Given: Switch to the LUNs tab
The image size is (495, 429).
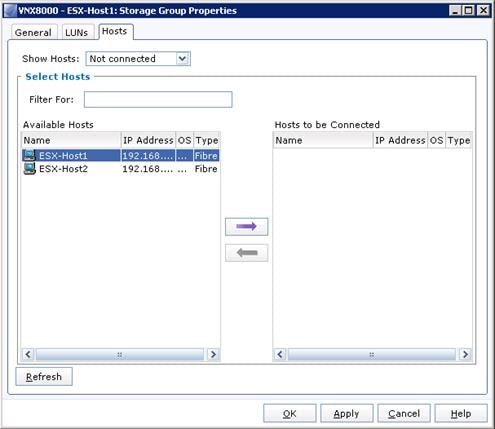Looking at the screenshot, I should click(x=77, y=33).
